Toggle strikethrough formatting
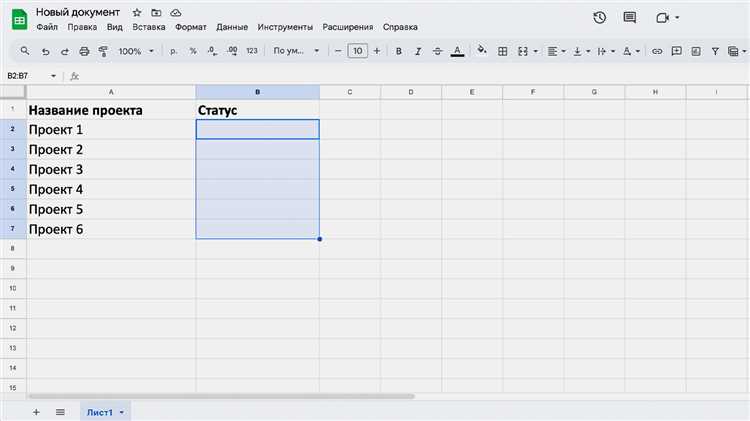This screenshot has width=750, height=421. [x=438, y=50]
